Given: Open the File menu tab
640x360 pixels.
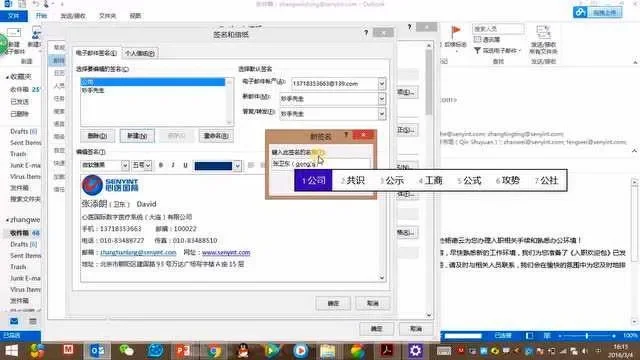Looking at the screenshot, I should point(13,16).
